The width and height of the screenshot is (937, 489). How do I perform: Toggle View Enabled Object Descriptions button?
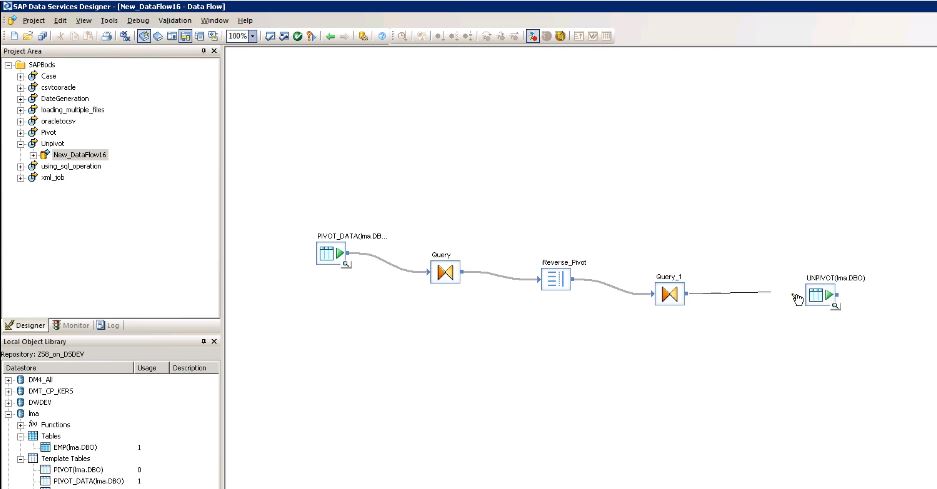[x=213, y=36]
